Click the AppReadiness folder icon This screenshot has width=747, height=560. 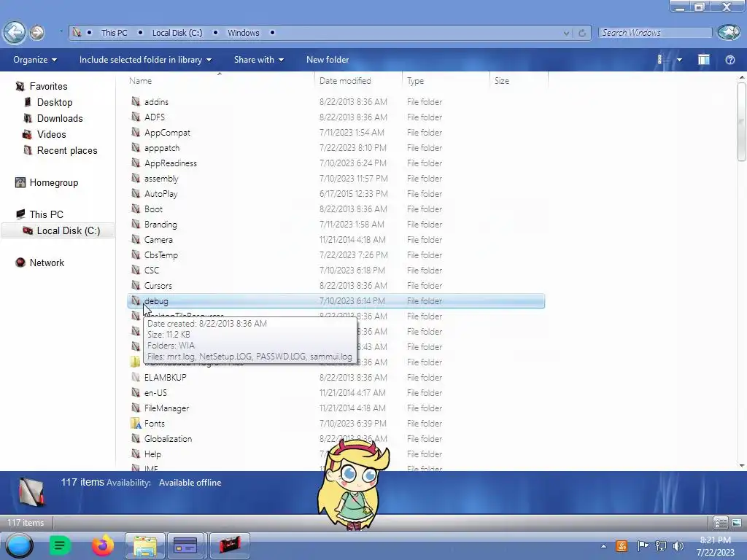pos(136,163)
